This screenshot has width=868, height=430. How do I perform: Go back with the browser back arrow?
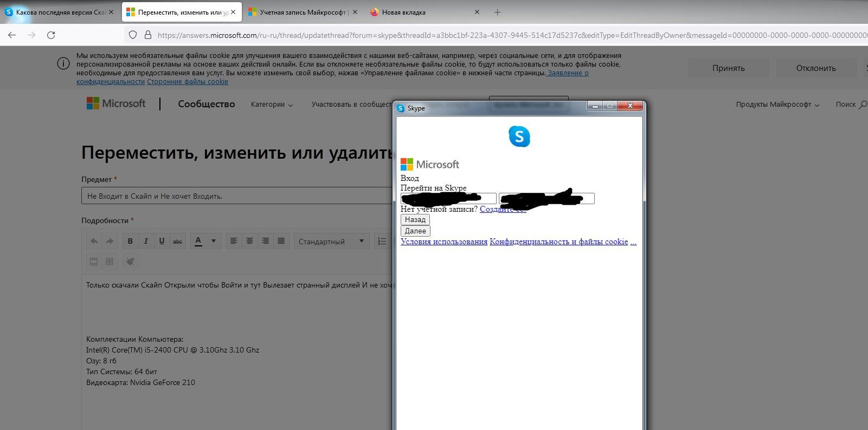point(12,35)
